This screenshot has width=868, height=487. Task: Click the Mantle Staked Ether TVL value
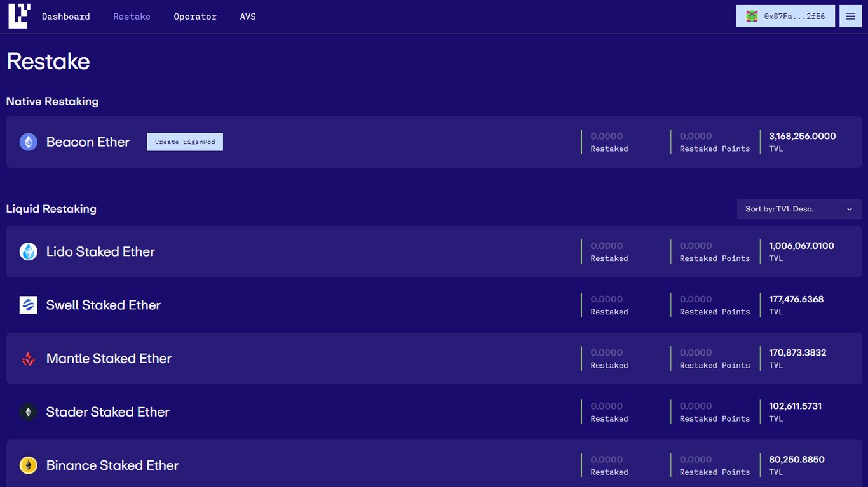click(x=797, y=352)
